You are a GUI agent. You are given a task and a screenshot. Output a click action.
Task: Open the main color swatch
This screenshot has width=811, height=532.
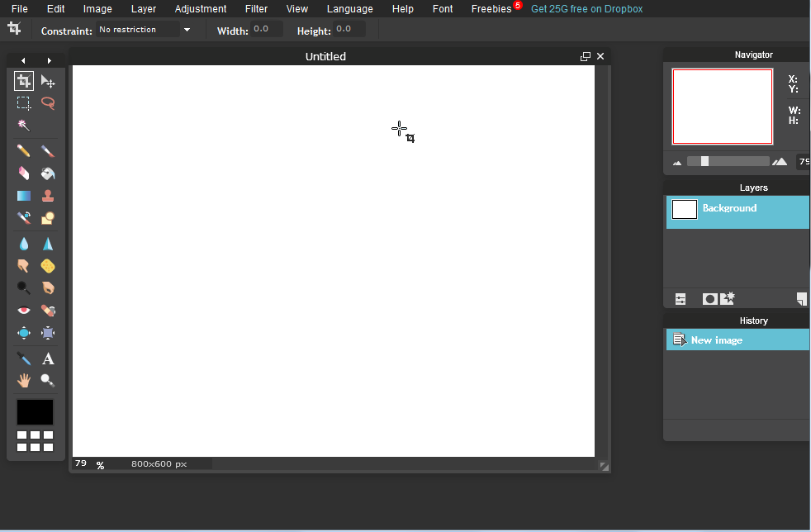(36, 411)
